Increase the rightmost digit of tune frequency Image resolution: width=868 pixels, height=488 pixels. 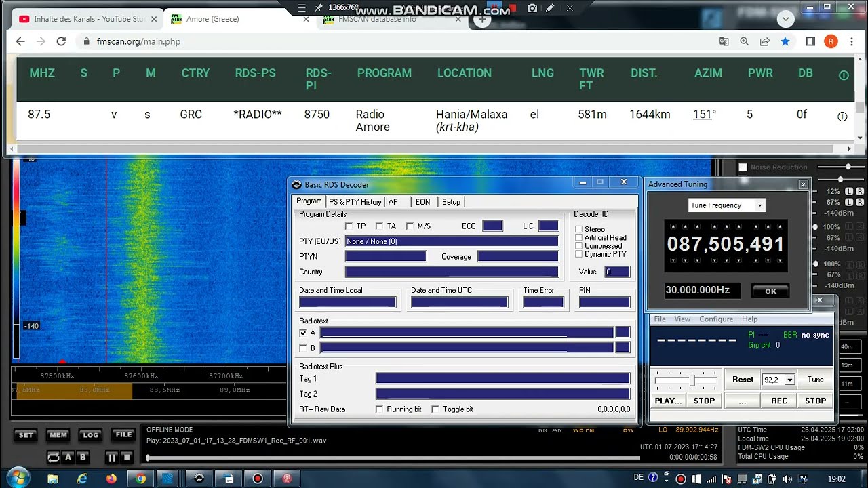pos(779,227)
